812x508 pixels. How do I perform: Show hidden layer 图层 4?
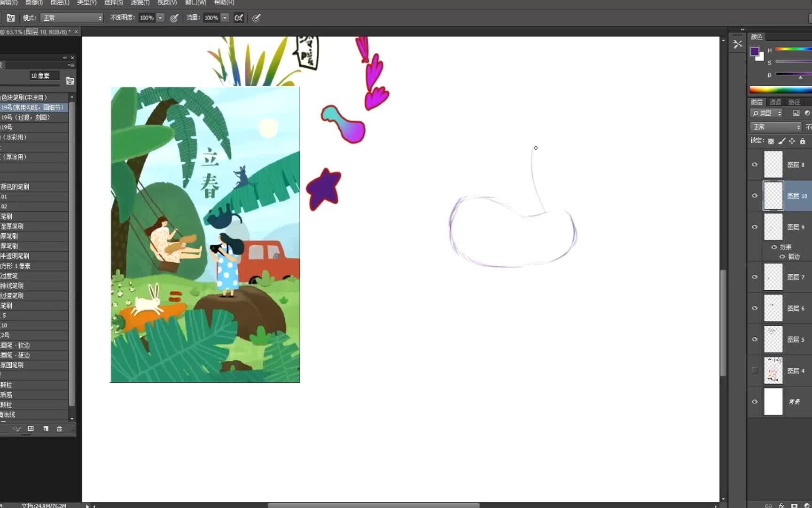click(755, 371)
